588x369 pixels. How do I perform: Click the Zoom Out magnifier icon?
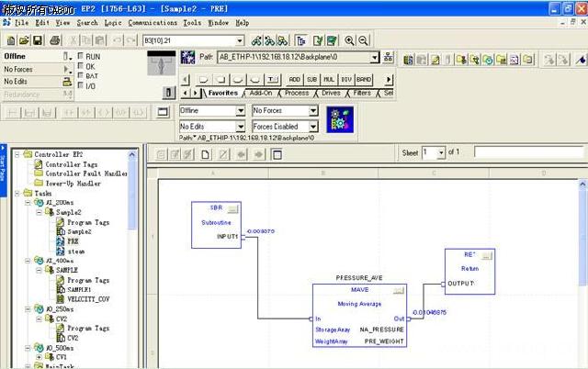point(364,40)
